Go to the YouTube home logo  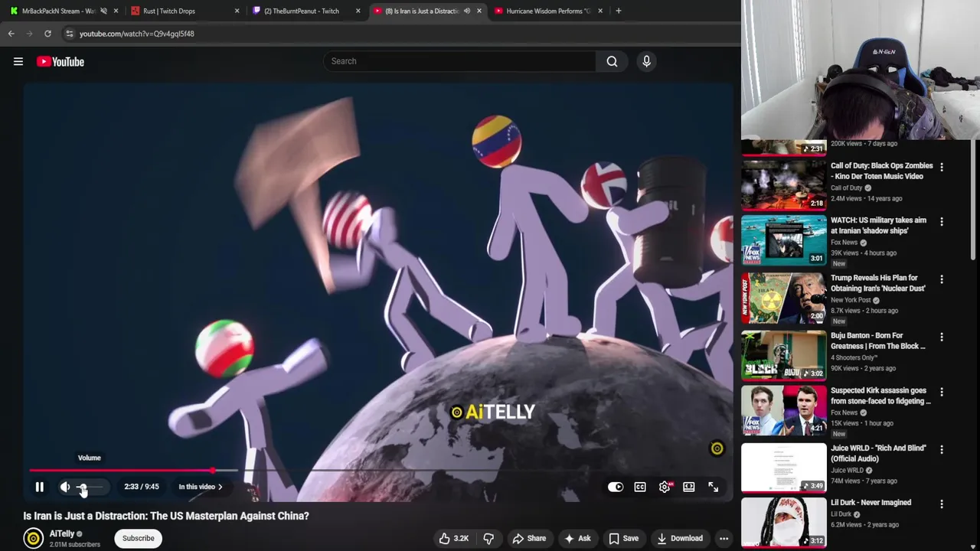pyautogui.click(x=60, y=61)
